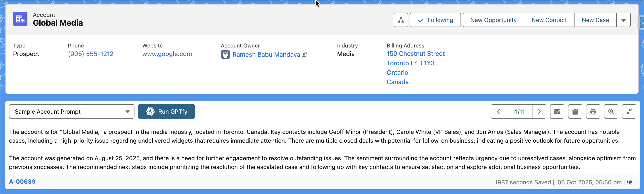644x194 pixels.
Task: Click Run GPTfy button
Action: tap(166, 112)
